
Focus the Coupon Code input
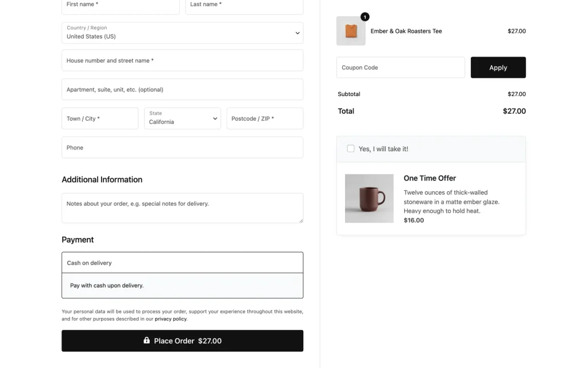point(400,68)
